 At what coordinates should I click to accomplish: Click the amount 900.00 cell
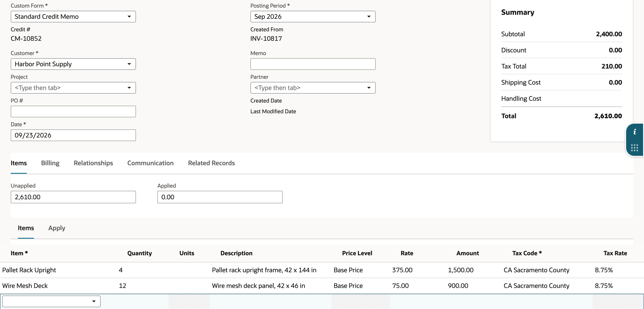click(x=458, y=286)
